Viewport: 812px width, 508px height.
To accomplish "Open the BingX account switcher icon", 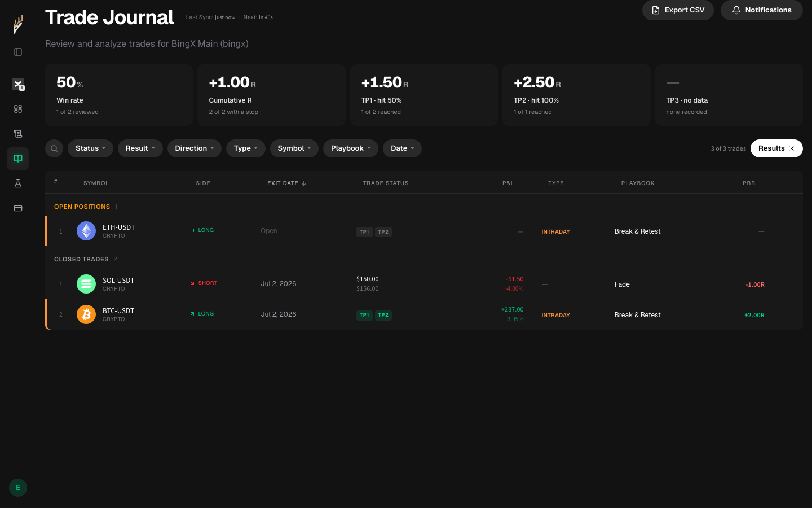I will [x=18, y=84].
